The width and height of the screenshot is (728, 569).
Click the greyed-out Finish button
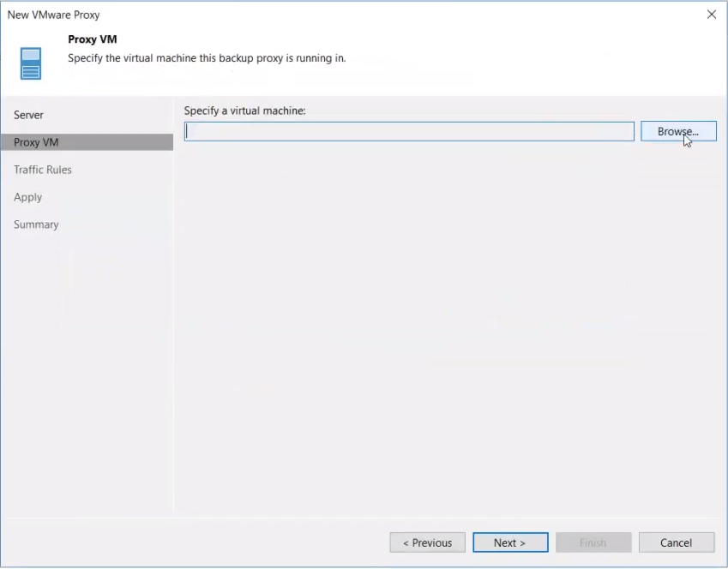point(593,542)
